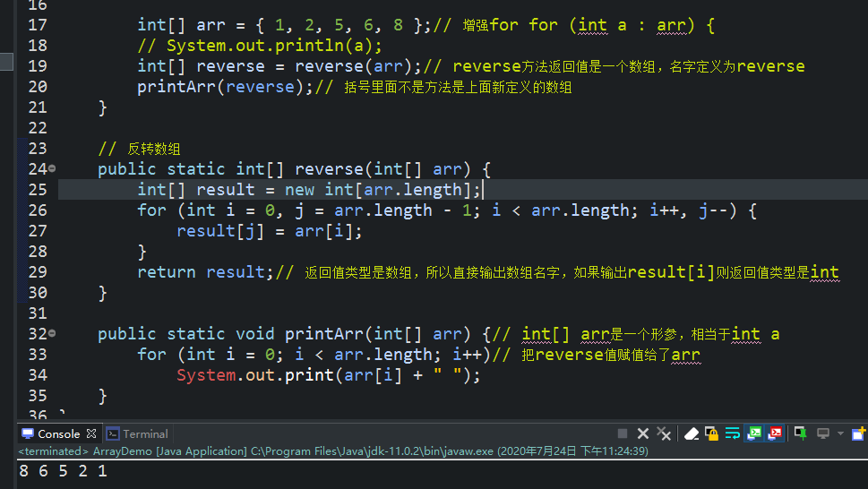Click the for loop header on line 26
Screen dimensions: 868x489
click(x=447, y=210)
